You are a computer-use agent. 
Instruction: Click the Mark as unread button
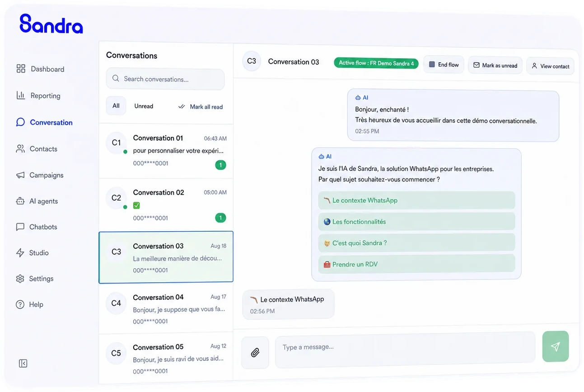[x=495, y=65]
